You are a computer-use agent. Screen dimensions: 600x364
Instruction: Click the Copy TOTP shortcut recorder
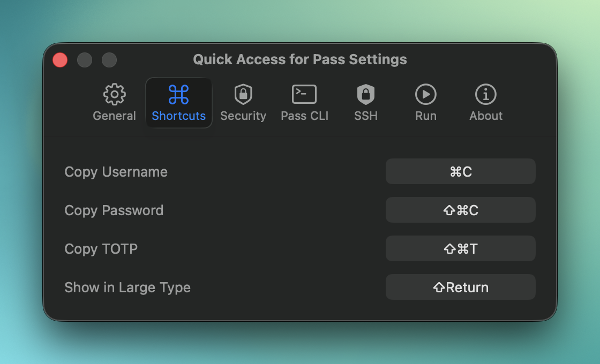point(460,248)
